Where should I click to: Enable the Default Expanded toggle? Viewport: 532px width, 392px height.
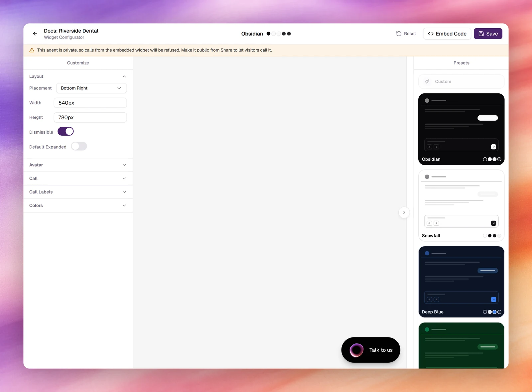tap(79, 146)
